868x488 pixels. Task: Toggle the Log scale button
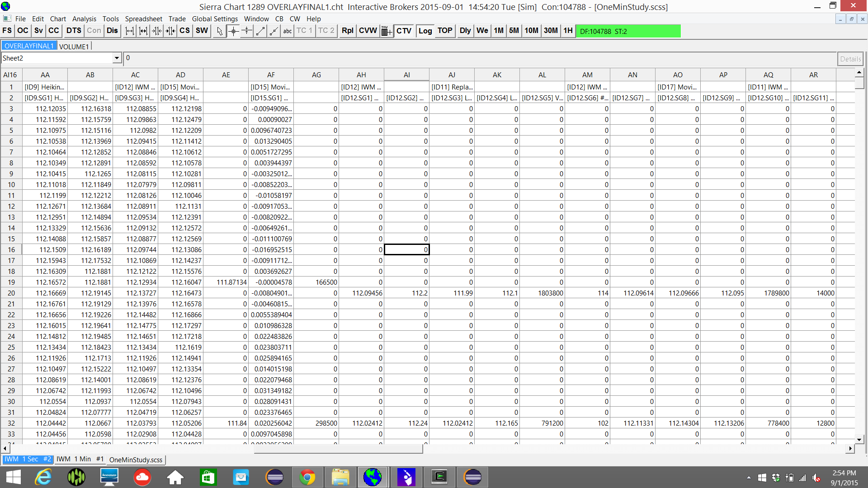click(425, 31)
